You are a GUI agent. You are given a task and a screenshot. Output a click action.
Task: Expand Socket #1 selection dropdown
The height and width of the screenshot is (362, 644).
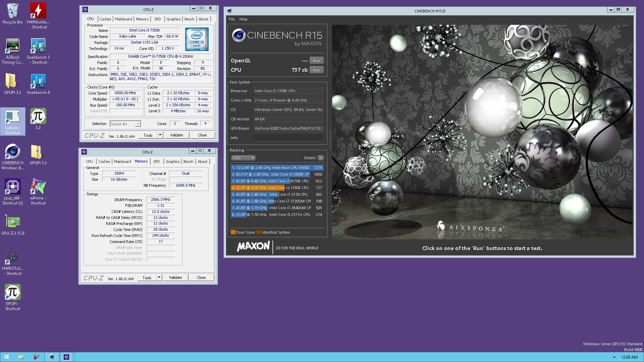coord(138,124)
